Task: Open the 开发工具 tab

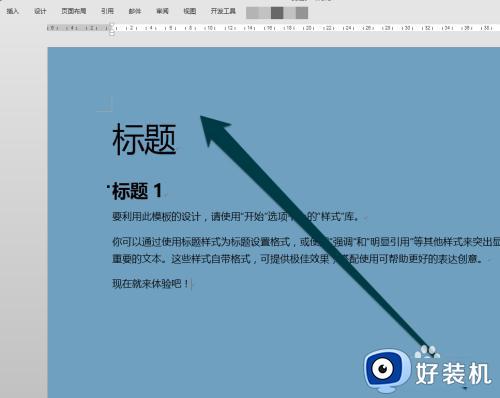Action: (223, 11)
